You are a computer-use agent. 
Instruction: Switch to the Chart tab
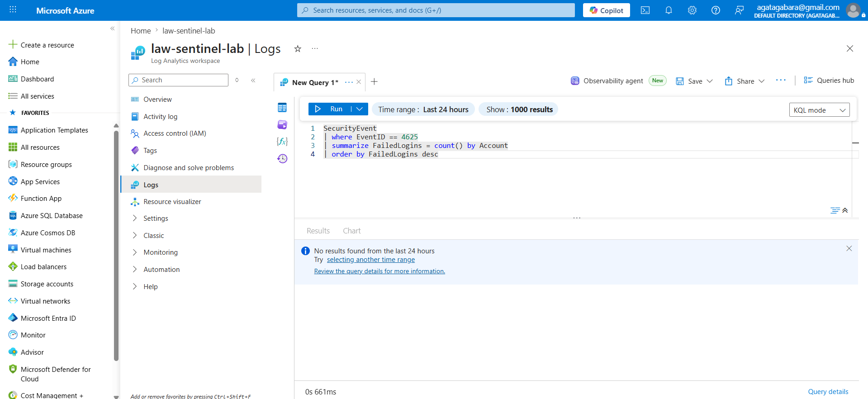coord(351,231)
